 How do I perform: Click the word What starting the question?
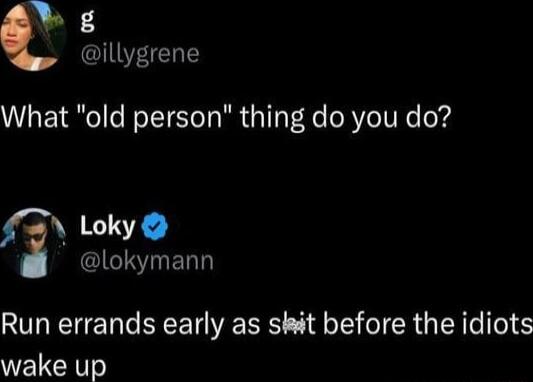(35, 118)
